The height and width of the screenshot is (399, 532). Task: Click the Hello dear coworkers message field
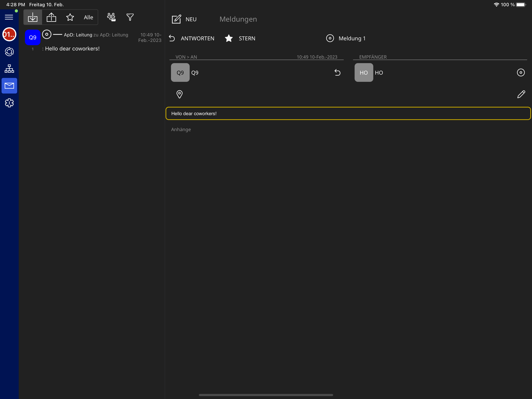348,113
